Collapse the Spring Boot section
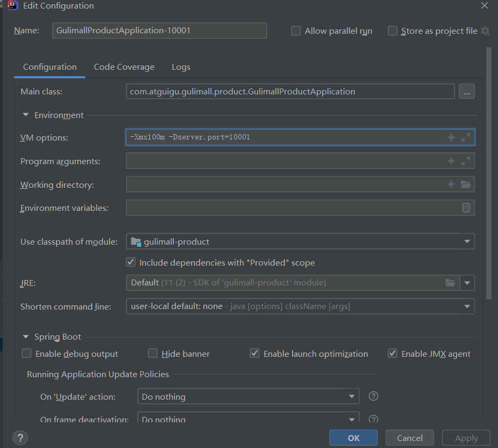This screenshot has width=498, height=448. [26, 337]
